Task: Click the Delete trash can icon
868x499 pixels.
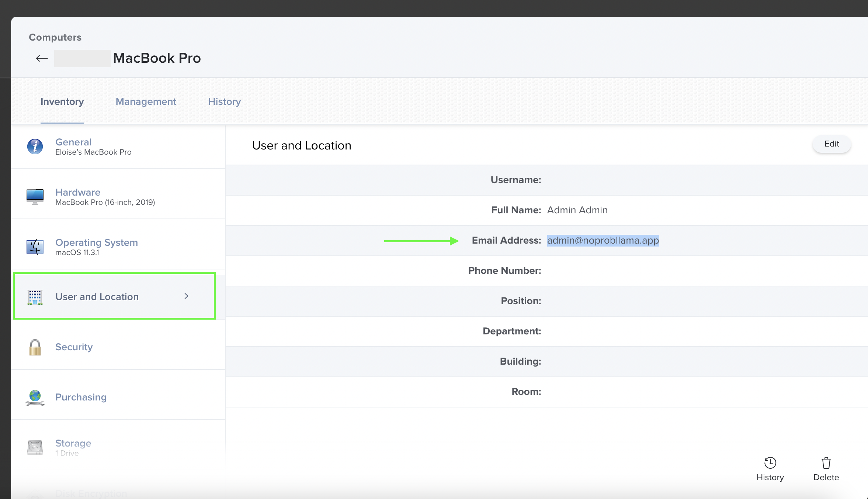Action: [x=826, y=463]
